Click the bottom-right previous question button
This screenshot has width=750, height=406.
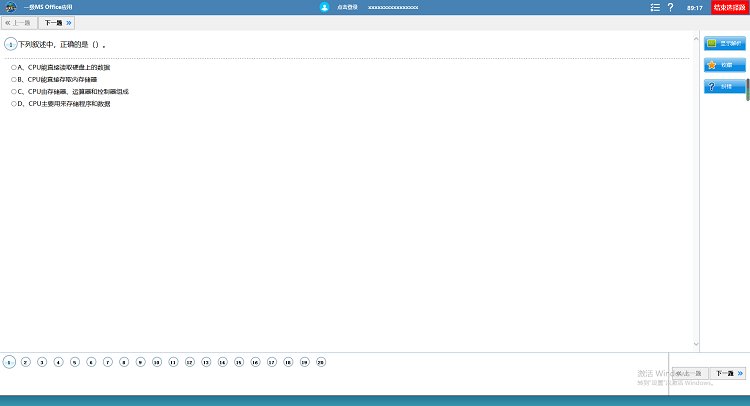tap(690, 373)
